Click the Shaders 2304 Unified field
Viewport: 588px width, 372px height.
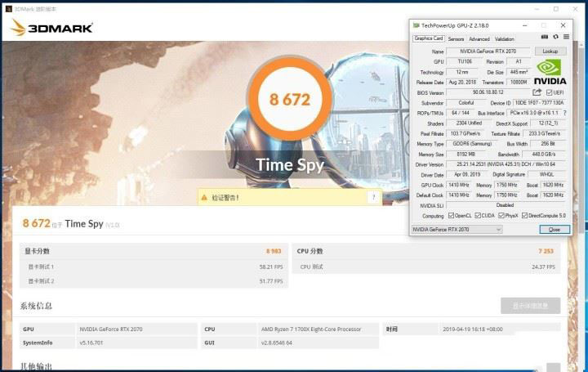pos(469,123)
